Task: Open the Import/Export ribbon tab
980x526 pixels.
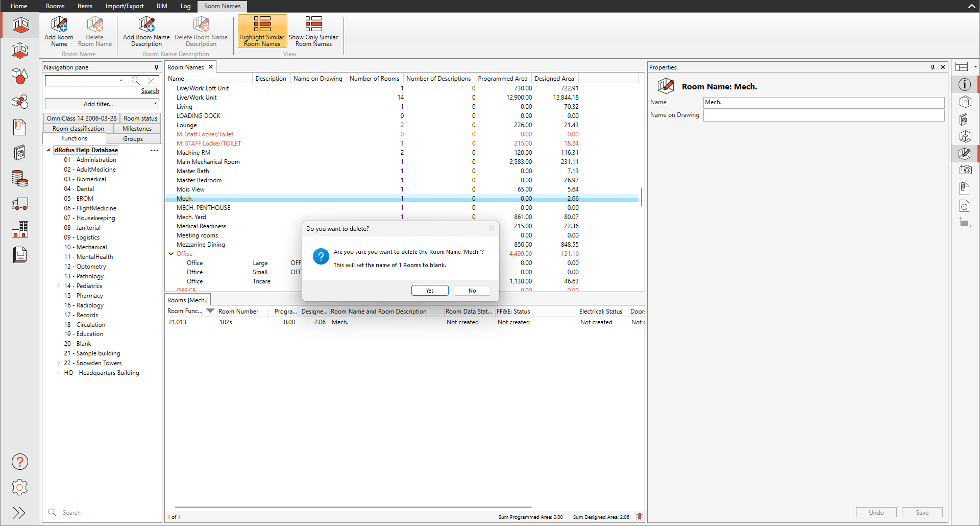Action: coord(125,6)
